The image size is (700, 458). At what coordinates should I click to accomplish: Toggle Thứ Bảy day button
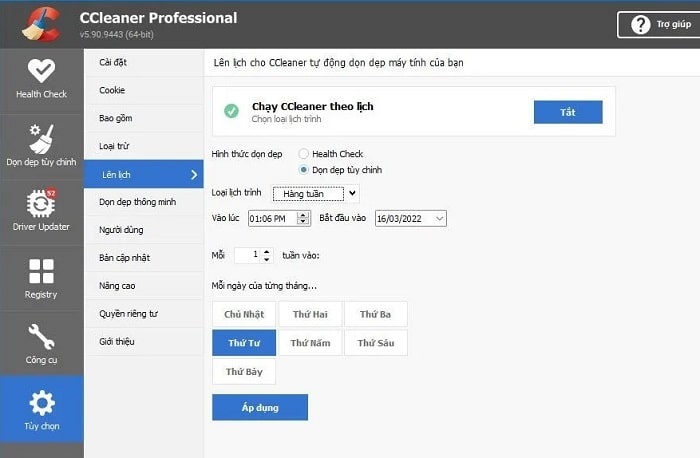pyautogui.click(x=244, y=371)
